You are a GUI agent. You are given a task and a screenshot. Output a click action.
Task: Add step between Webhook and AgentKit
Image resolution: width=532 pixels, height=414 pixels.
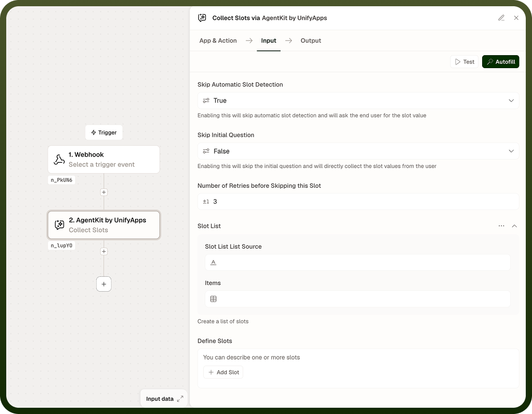tap(104, 192)
